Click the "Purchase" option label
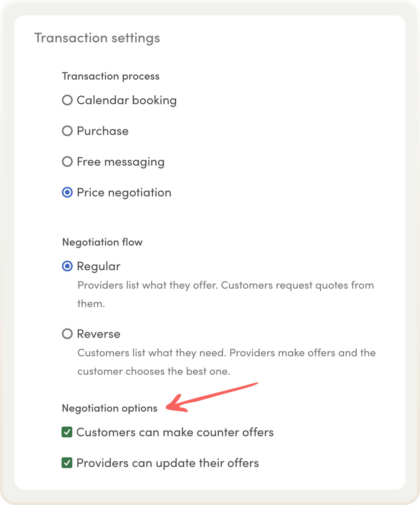Viewport: 420px width, 505px height. pyautogui.click(x=103, y=131)
